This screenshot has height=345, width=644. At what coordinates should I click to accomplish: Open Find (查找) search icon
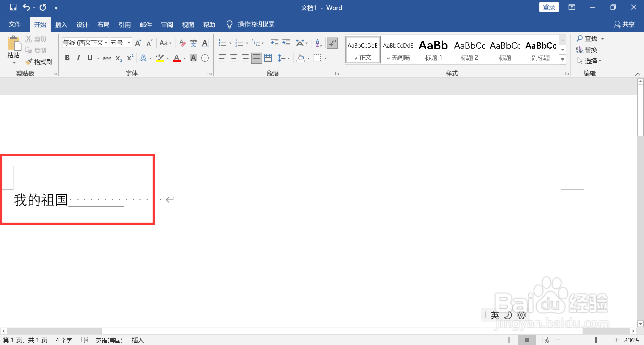tap(580, 39)
